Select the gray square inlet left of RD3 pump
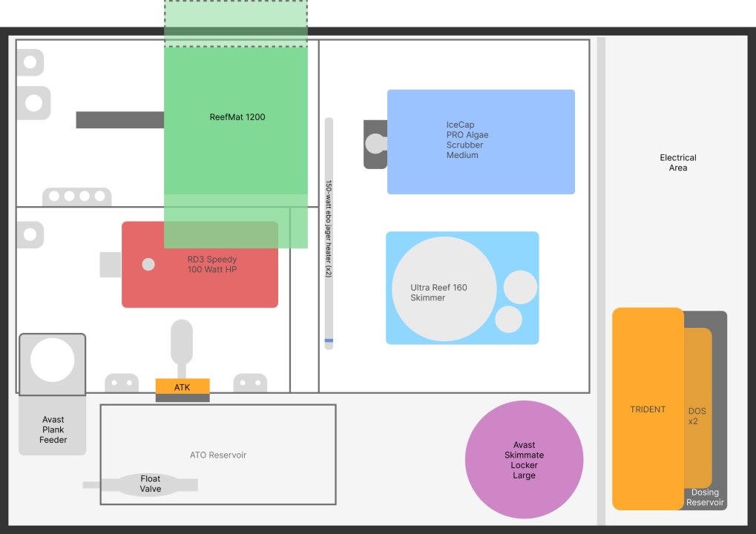The image size is (756, 534). [111, 265]
